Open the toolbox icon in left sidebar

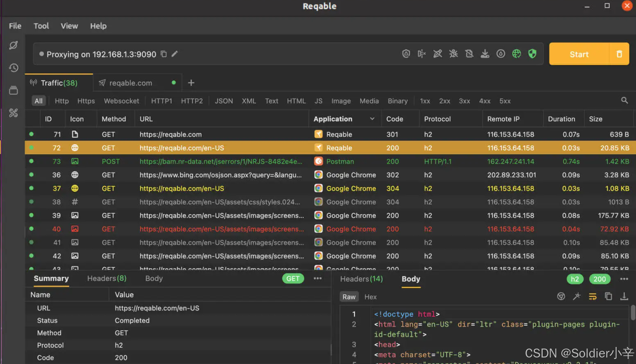point(13,113)
